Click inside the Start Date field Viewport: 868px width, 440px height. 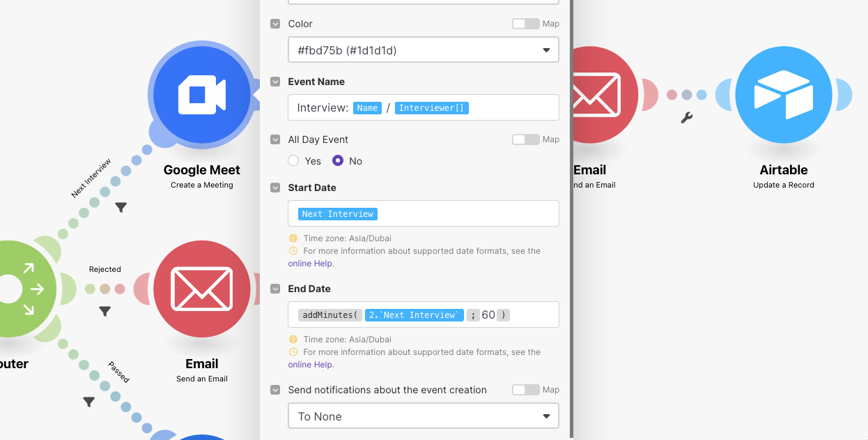pos(424,213)
